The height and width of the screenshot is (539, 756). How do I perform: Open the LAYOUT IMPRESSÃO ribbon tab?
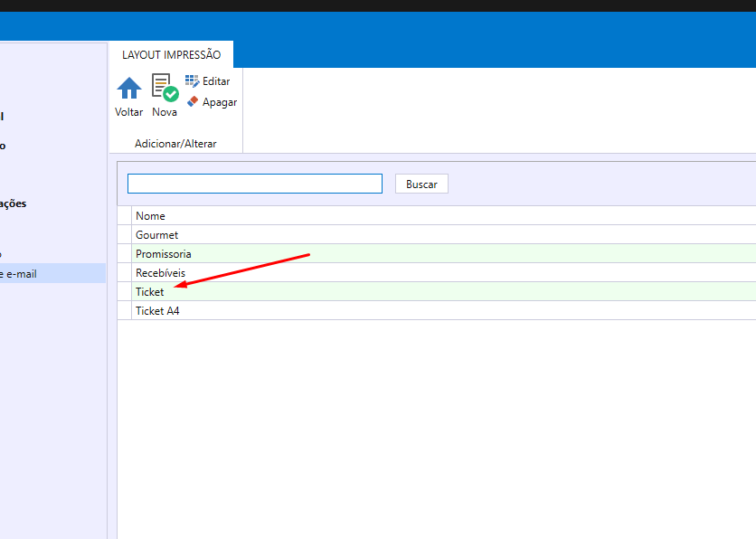(x=171, y=55)
